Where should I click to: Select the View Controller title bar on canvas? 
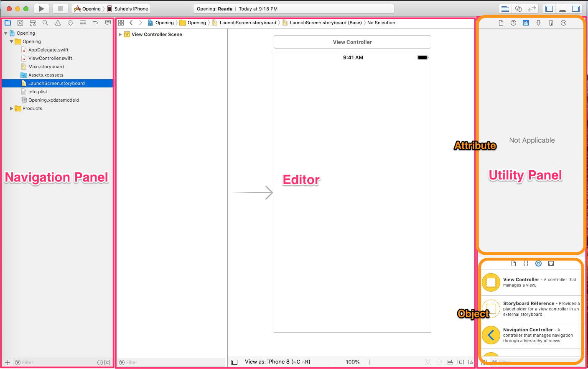[352, 42]
